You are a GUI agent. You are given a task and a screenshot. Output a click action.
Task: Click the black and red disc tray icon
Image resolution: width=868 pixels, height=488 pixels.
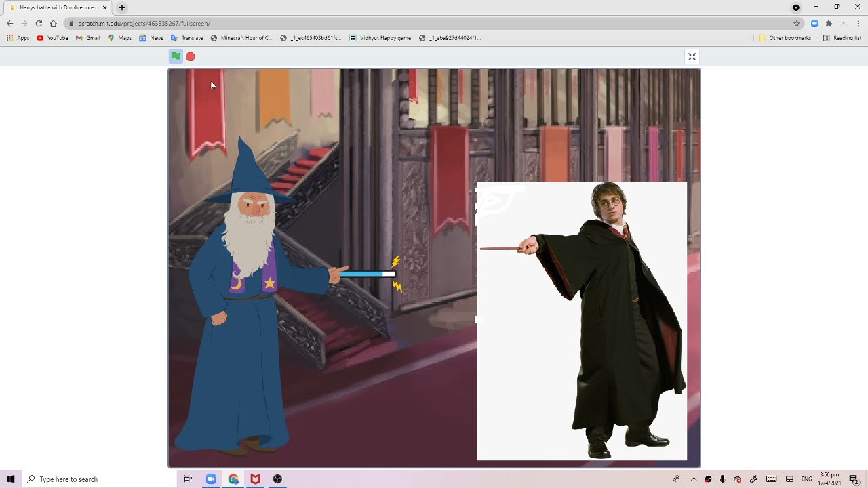(x=709, y=479)
